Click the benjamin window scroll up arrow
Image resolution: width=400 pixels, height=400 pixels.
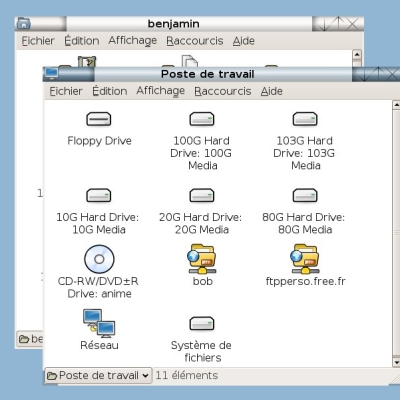357,54
